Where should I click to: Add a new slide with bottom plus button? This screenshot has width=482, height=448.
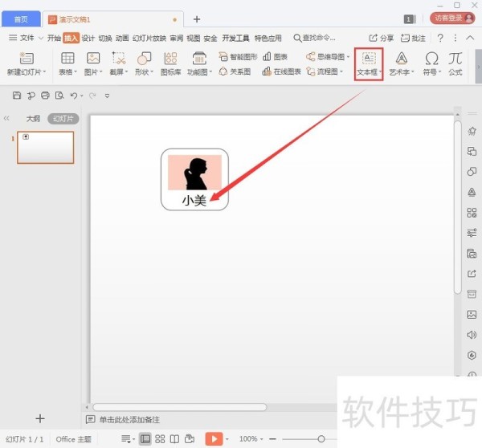pos(40,418)
